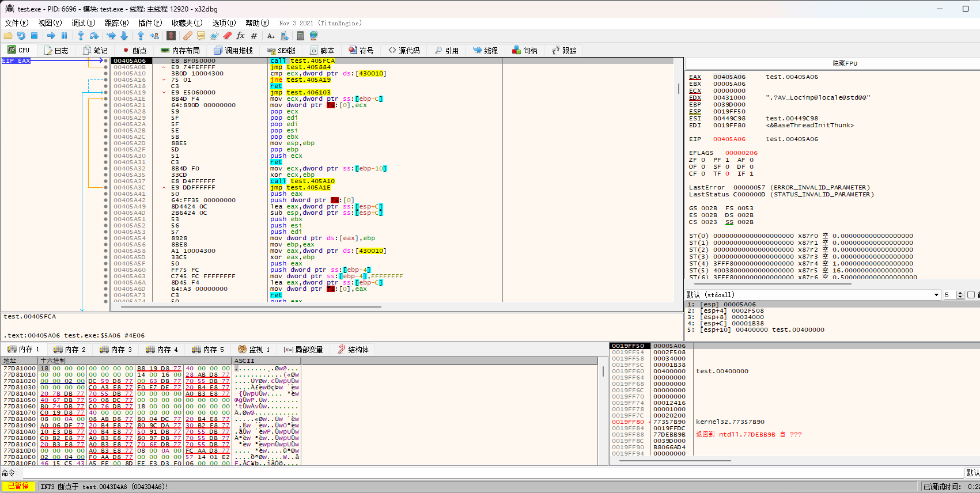Click the 默认 button beside command bar

[x=973, y=473]
